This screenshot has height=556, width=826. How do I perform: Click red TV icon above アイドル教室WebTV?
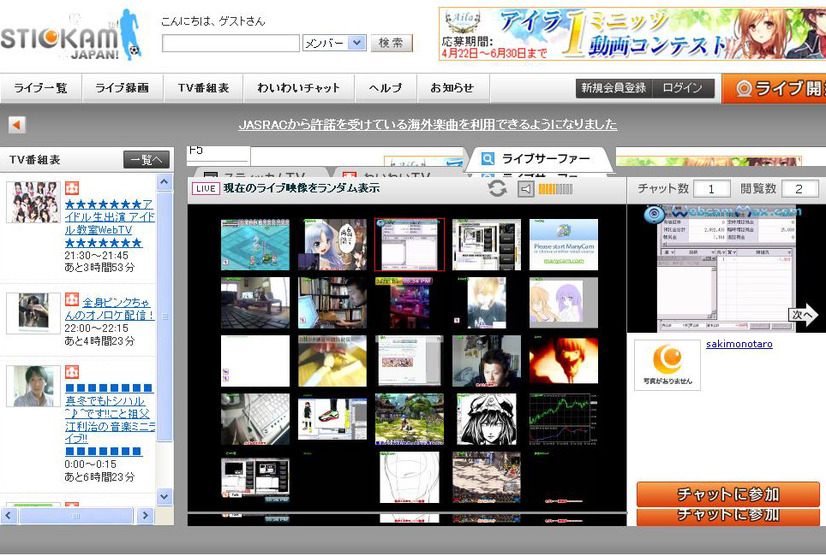pos(72,188)
